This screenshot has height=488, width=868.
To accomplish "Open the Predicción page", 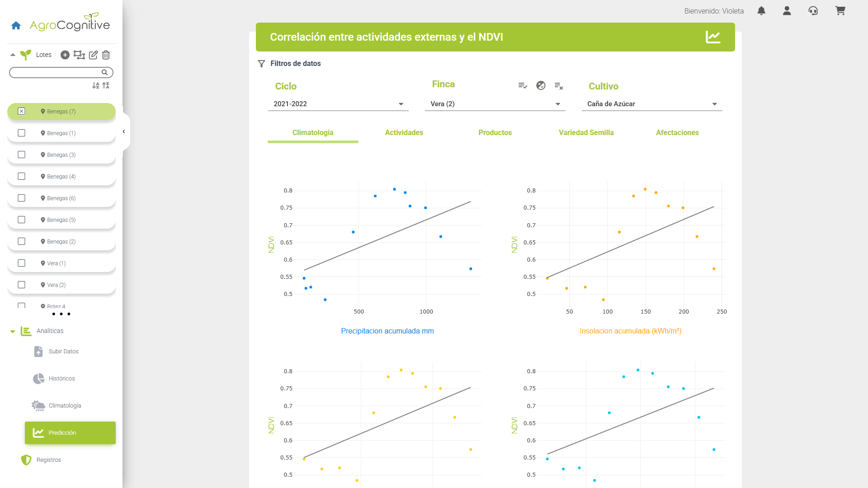I will [x=70, y=433].
